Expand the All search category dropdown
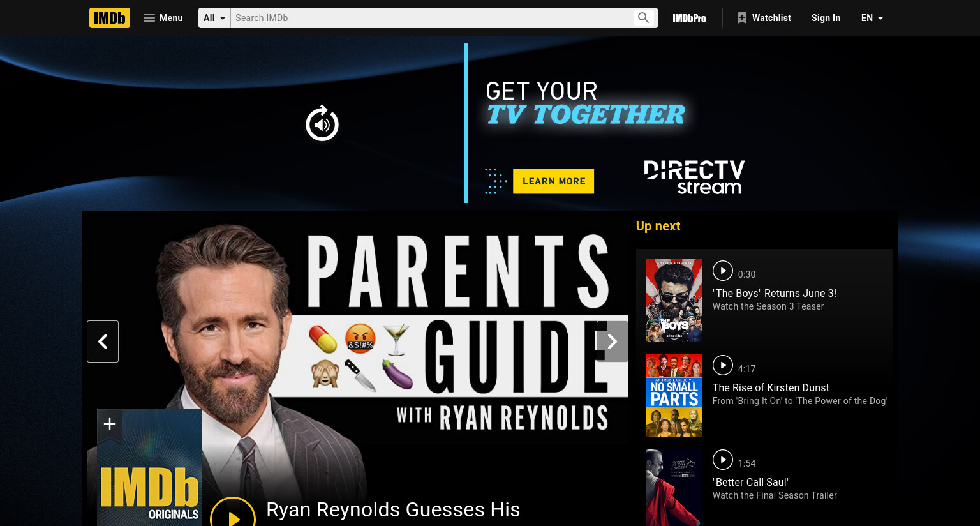This screenshot has width=980, height=526. tap(214, 18)
